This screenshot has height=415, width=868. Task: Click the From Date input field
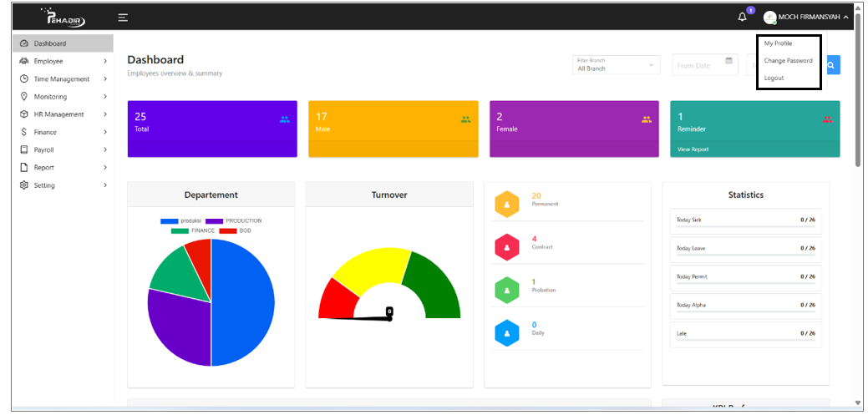tap(698, 65)
